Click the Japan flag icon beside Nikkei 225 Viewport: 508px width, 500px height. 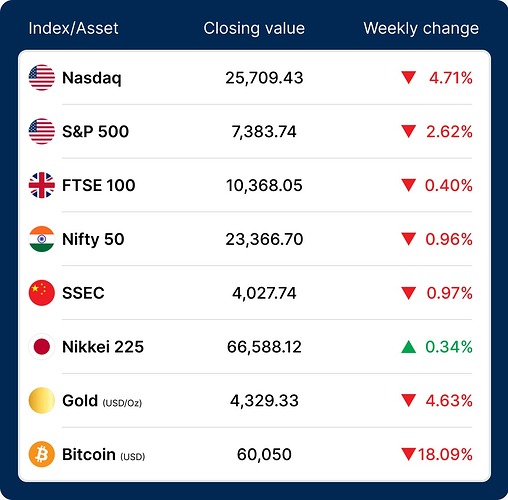(x=42, y=347)
